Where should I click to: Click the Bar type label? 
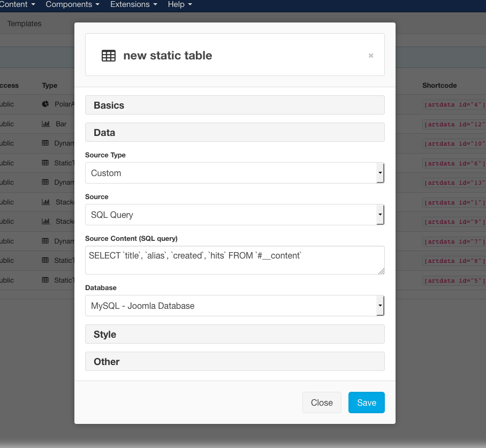click(x=61, y=124)
